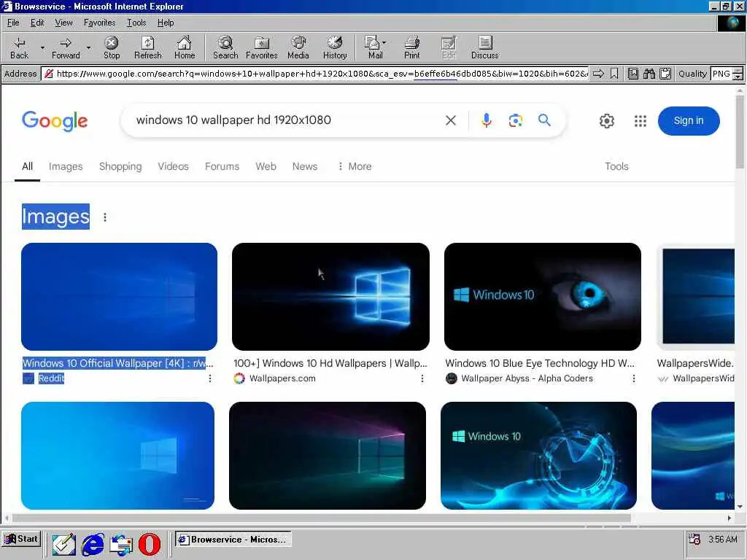Click the clipboard icon in address bar
Image resolution: width=747 pixels, height=560 pixels.
pyautogui.click(x=665, y=74)
